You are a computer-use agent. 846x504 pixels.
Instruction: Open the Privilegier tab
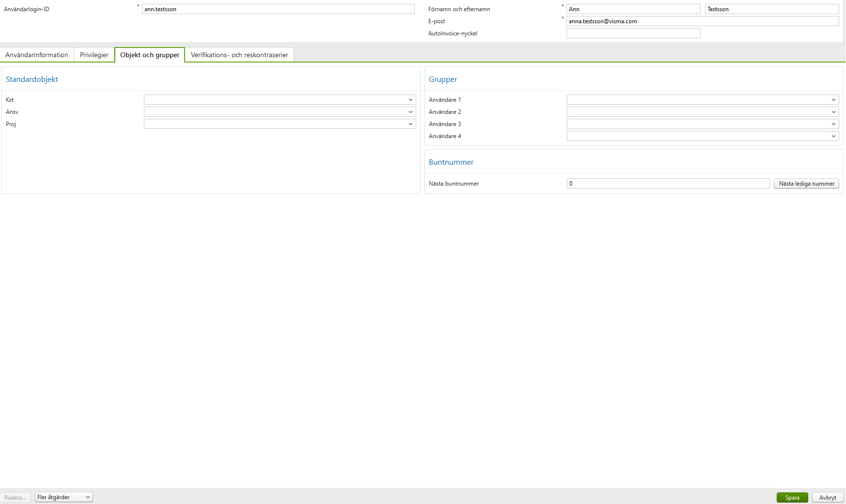click(x=94, y=55)
